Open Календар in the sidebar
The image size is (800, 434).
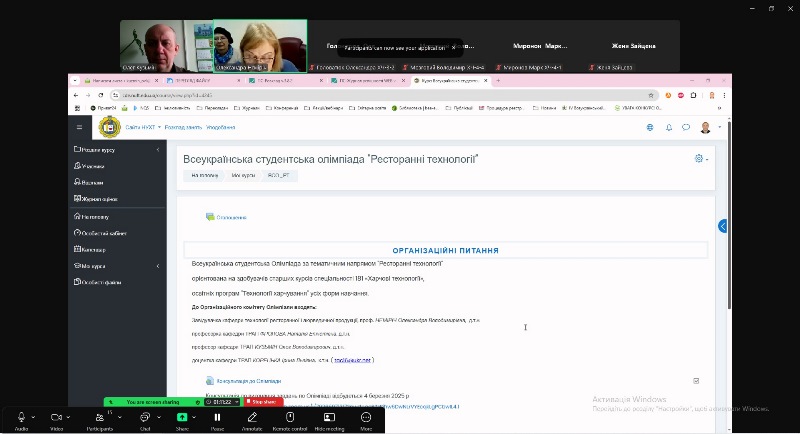[90, 249]
